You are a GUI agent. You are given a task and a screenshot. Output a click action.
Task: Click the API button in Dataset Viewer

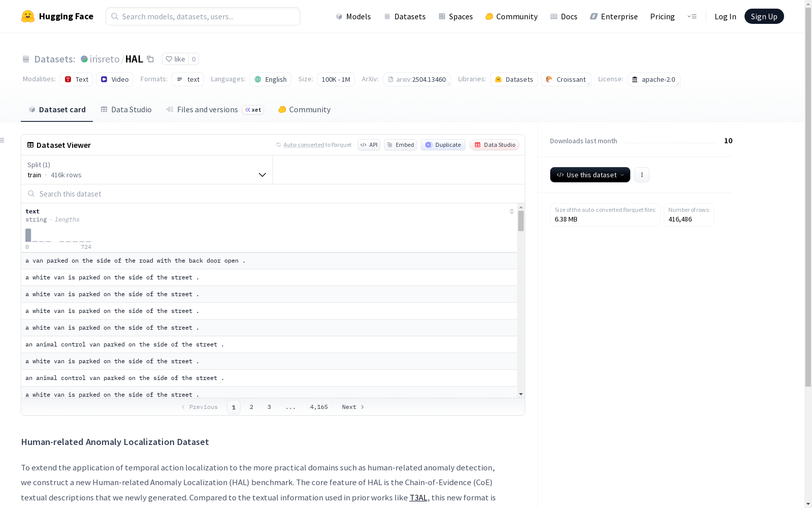[369, 145]
